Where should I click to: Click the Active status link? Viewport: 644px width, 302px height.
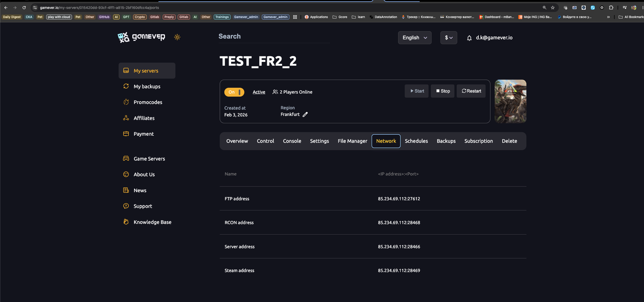click(x=259, y=92)
